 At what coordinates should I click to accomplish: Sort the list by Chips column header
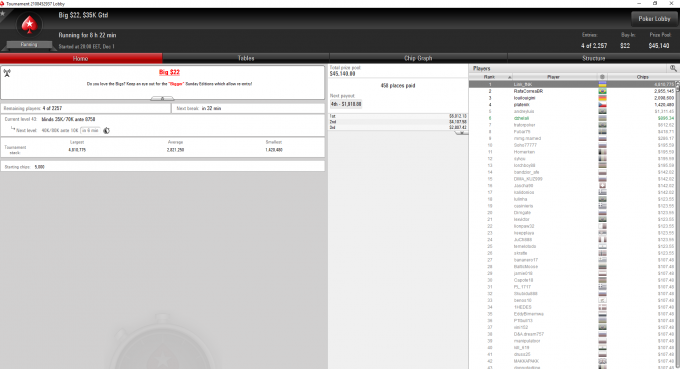pyautogui.click(x=642, y=77)
